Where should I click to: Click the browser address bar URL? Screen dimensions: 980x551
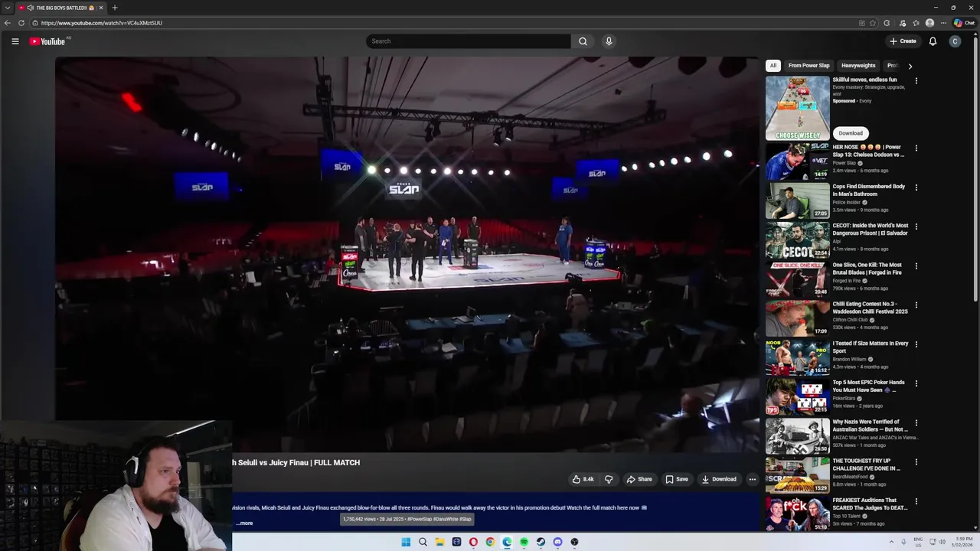[102, 23]
